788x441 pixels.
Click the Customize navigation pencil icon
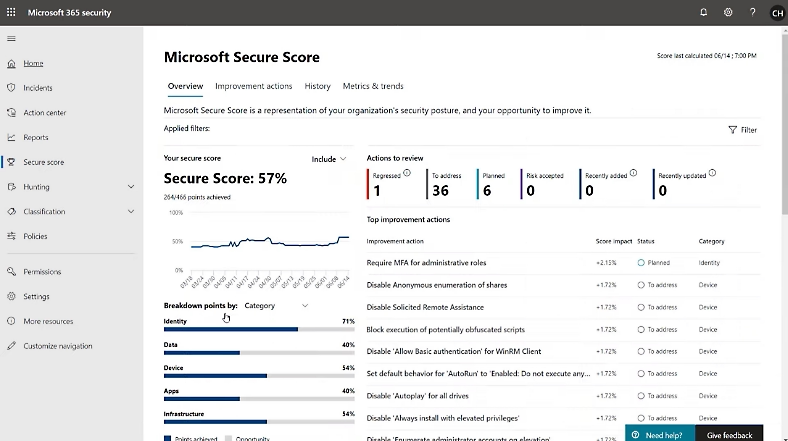pos(12,346)
